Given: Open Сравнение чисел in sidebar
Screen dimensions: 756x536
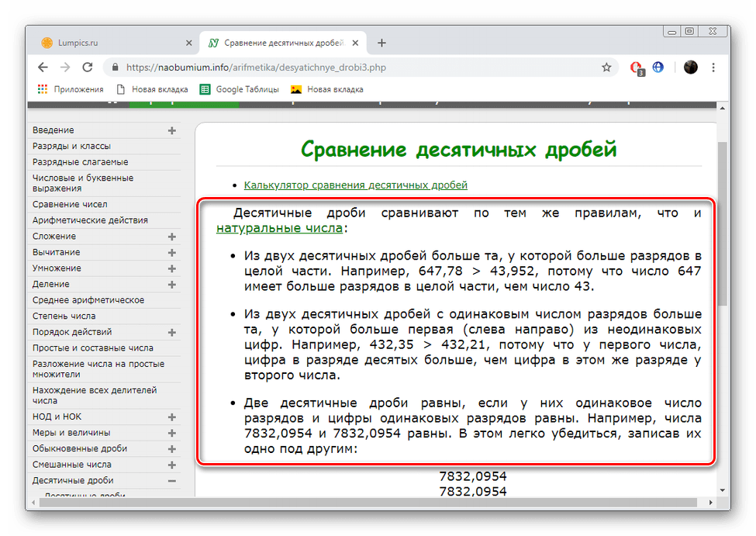Looking at the screenshot, I should point(70,205).
